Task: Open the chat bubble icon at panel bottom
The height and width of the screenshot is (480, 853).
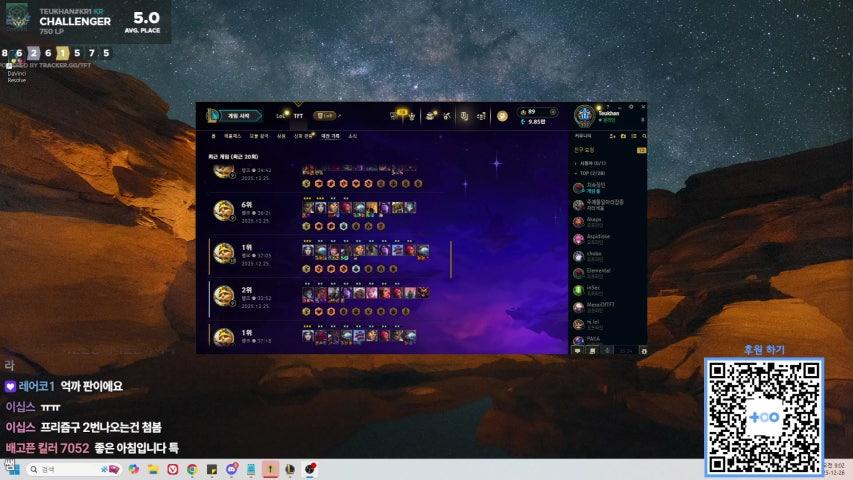Action: tap(578, 350)
